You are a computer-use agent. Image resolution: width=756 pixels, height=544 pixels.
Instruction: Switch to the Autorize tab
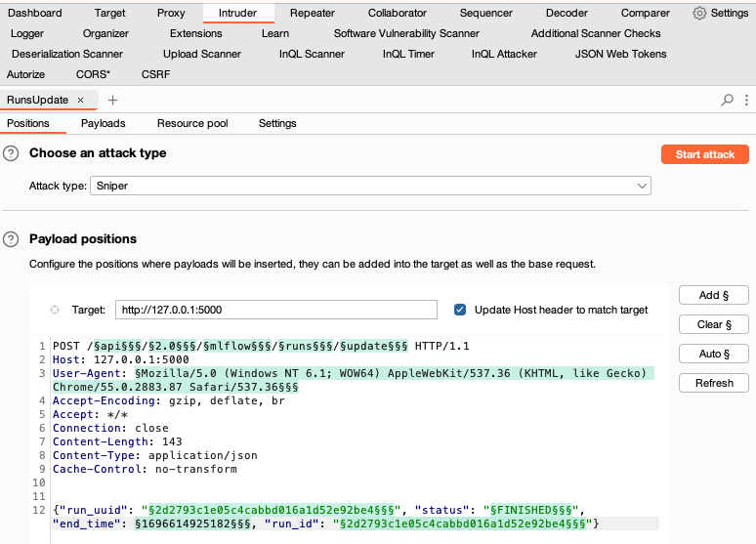25,75
